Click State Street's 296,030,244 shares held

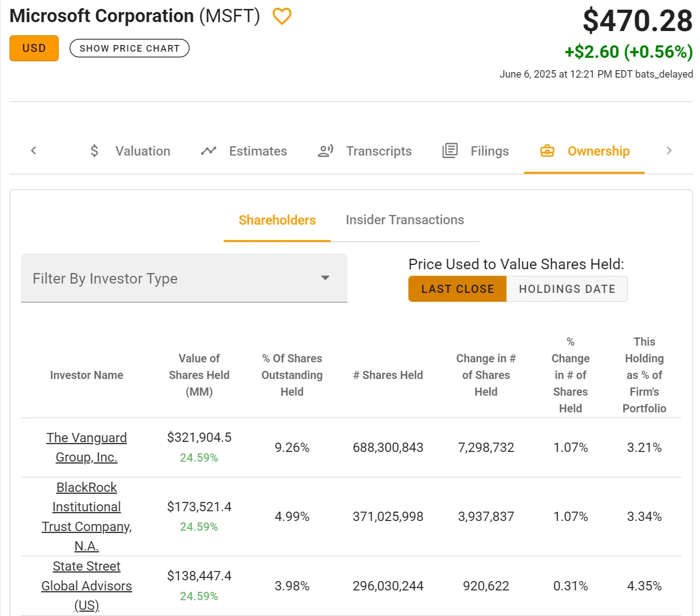388,586
